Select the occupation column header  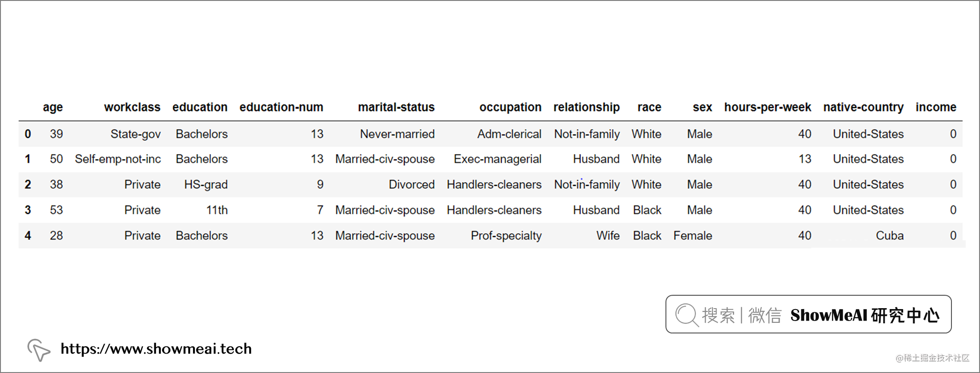510,108
